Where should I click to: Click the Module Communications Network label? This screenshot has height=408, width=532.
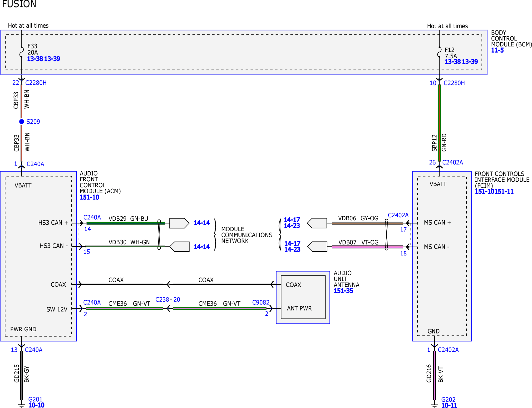click(247, 235)
